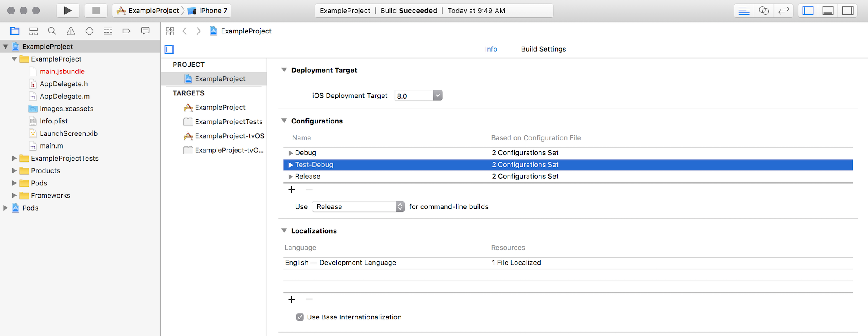Toggle the Navigator pane visibility
This screenshot has width=868, height=336.
[x=808, y=11]
